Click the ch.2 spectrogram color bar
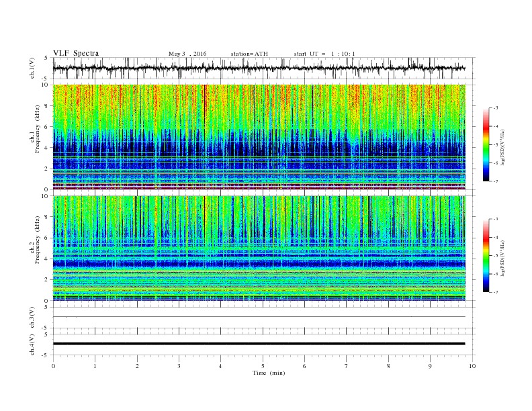Viewport: 532px width, 411px height. (x=486, y=256)
